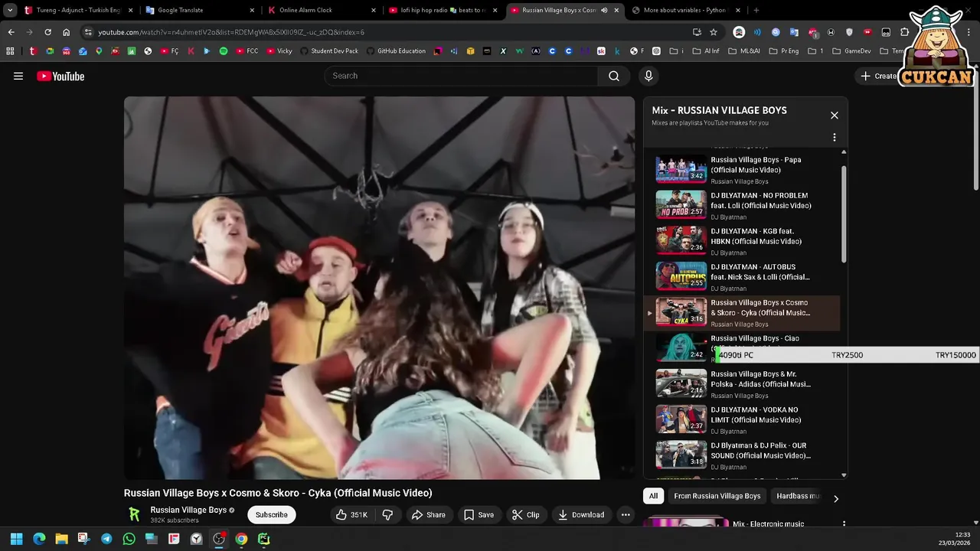
Task: Open Student Dev Pack bookmark
Action: point(329,51)
